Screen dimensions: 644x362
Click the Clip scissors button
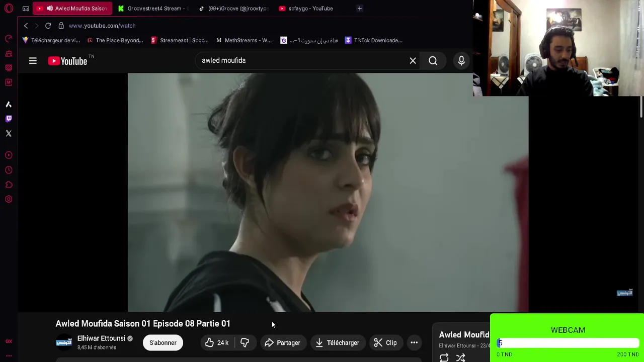[385, 343]
